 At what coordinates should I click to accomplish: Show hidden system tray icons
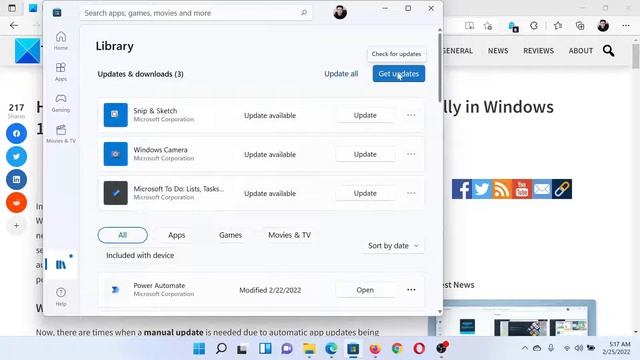(525, 348)
